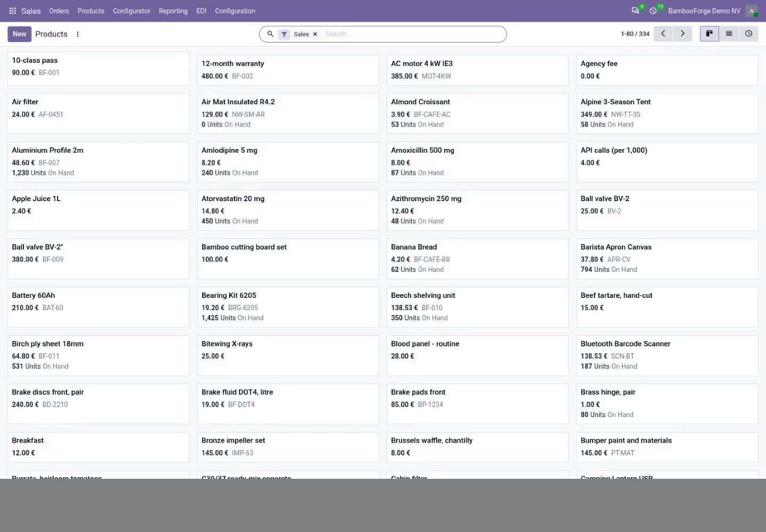
Task: Switch to list view
Action: tap(729, 34)
